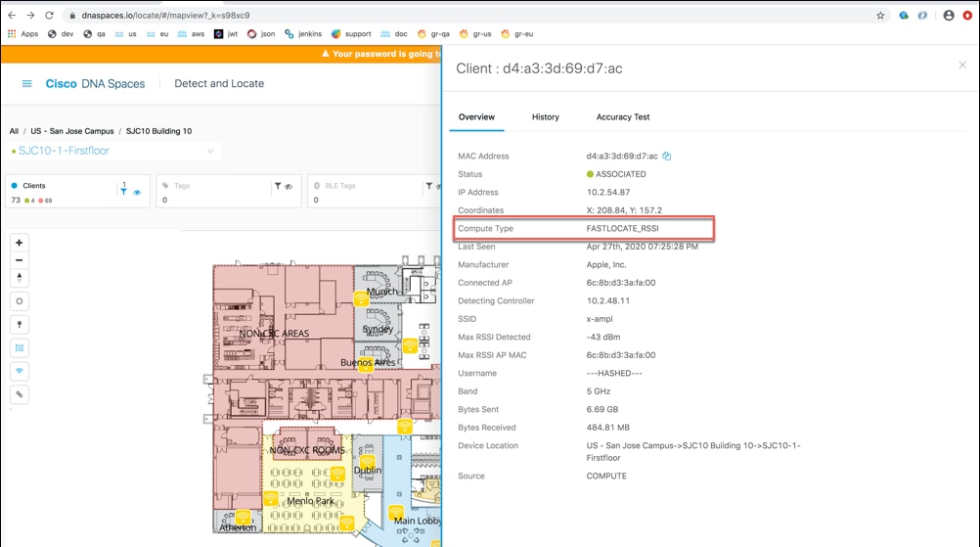This screenshot has height=547, width=980.
Task: Select access point on Buenos Aires room
Action: point(366,364)
